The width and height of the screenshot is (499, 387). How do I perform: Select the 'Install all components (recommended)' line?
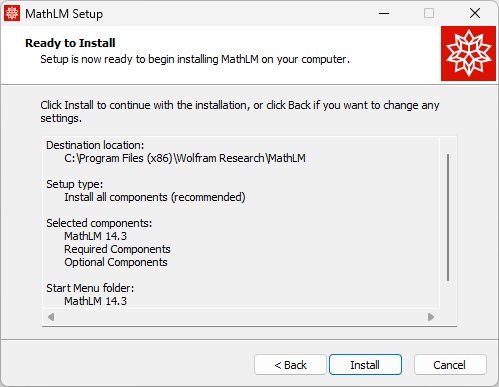tap(155, 197)
